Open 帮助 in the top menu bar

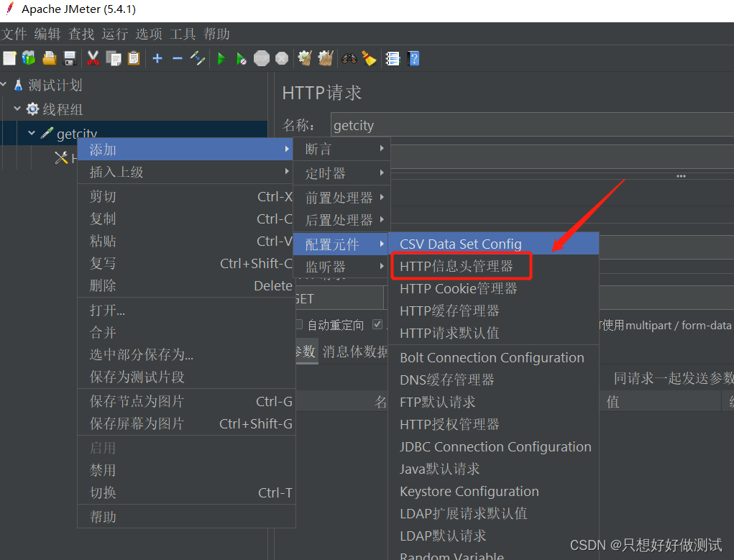[x=216, y=34]
